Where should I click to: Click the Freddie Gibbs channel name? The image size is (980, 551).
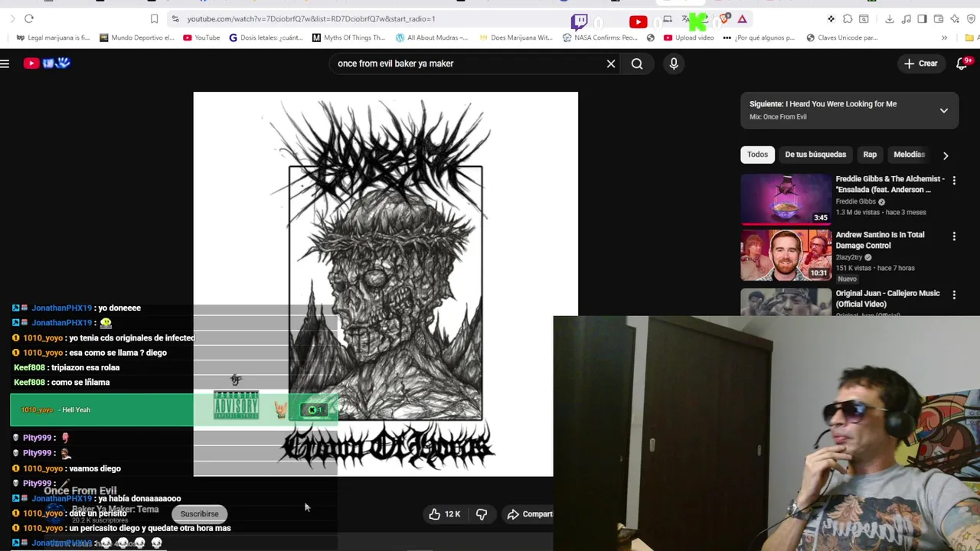(856, 201)
